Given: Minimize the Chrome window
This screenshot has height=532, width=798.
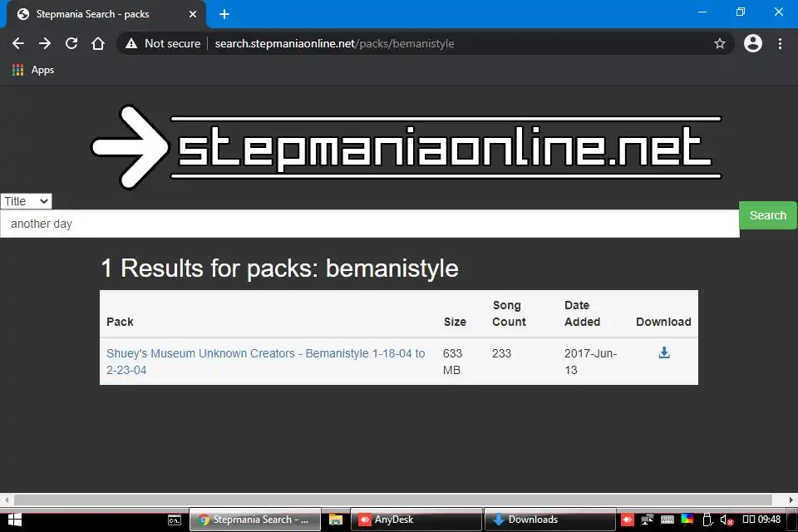Looking at the screenshot, I should coord(702,12).
